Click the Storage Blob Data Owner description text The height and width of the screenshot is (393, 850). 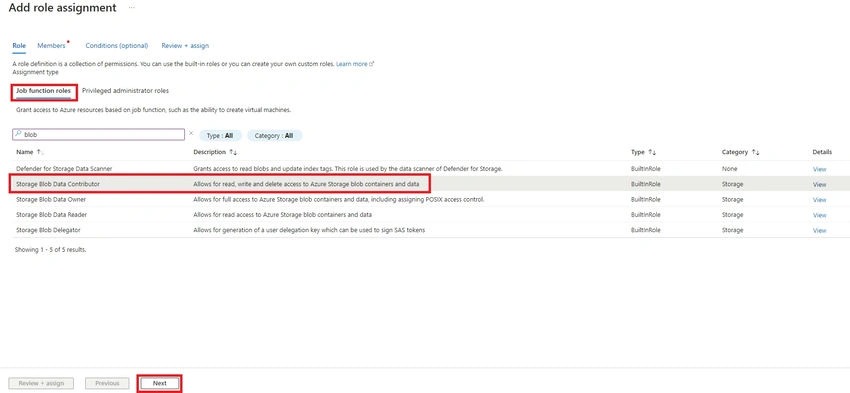click(339, 199)
